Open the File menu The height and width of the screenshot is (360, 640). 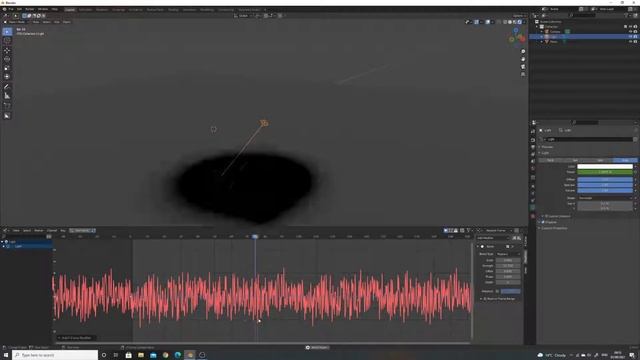(11, 9)
